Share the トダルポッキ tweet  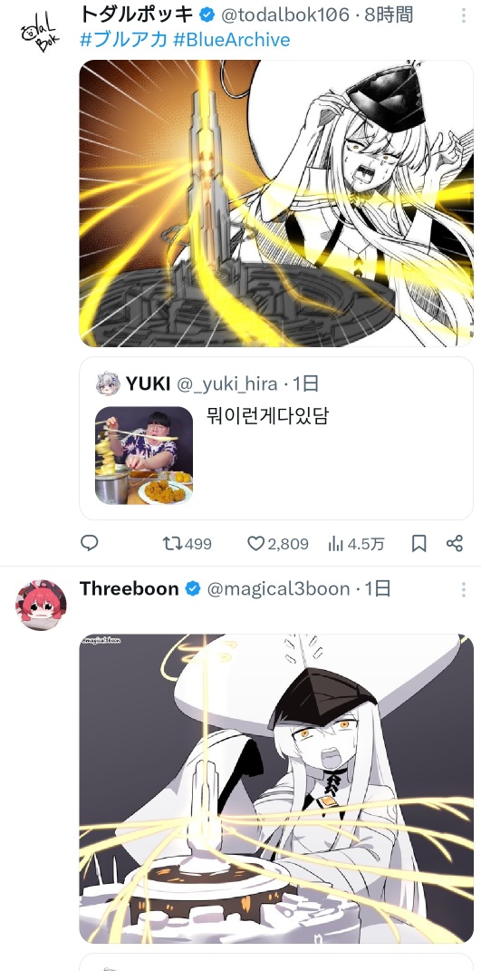[455, 543]
